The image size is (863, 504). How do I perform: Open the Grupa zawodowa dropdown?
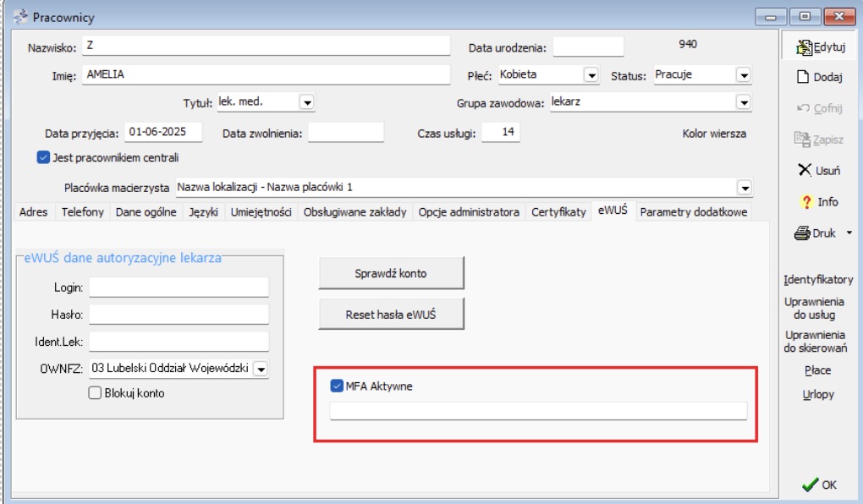(x=743, y=102)
